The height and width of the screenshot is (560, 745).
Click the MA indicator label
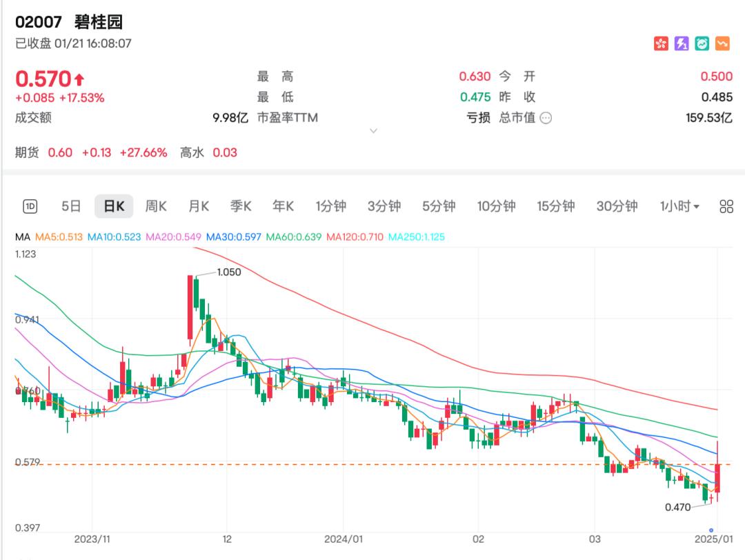22,237
